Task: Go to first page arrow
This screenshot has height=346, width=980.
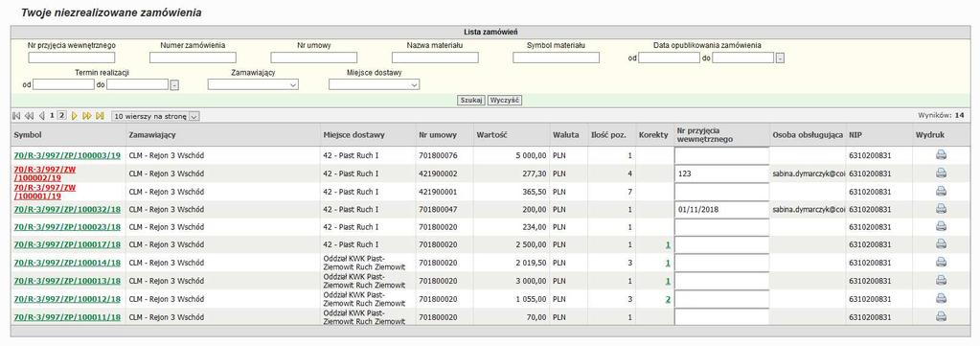Action: 16,116
